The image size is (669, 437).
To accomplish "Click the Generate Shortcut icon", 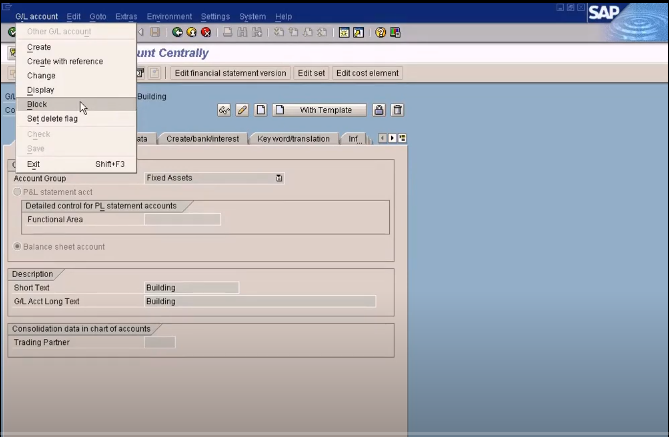I will coord(358,32).
